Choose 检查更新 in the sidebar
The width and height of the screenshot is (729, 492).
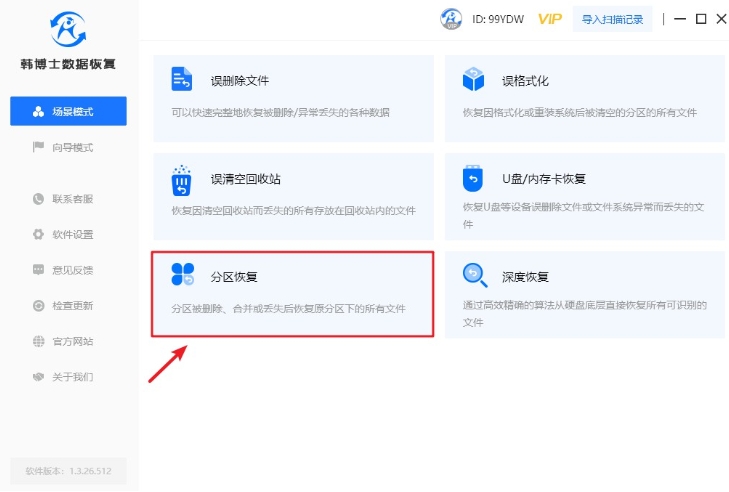(68, 306)
